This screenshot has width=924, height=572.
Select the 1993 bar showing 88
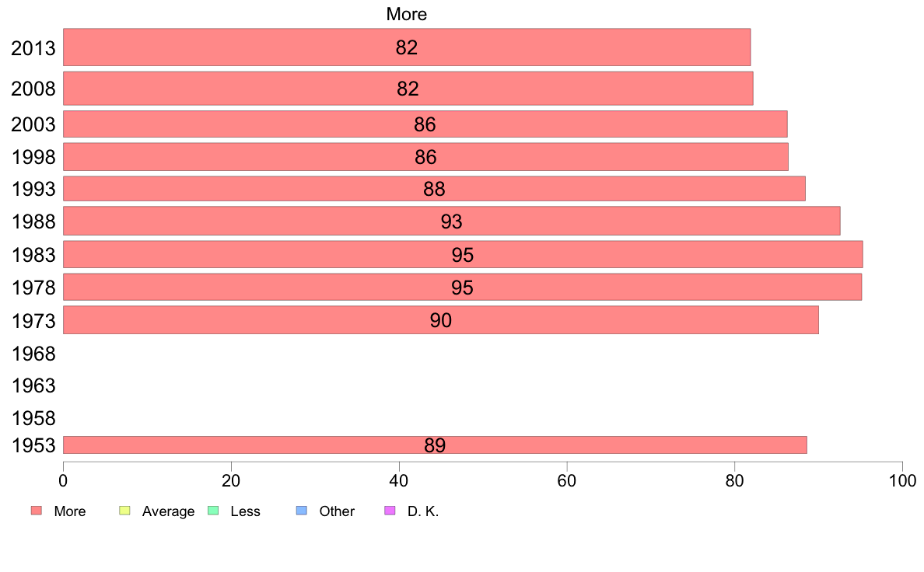point(434,189)
